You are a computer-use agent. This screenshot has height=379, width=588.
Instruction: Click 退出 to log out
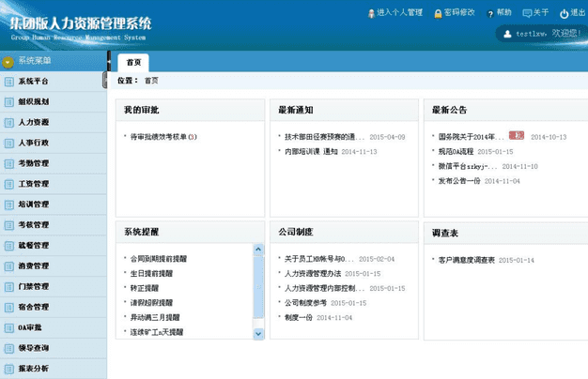point(578,13)
